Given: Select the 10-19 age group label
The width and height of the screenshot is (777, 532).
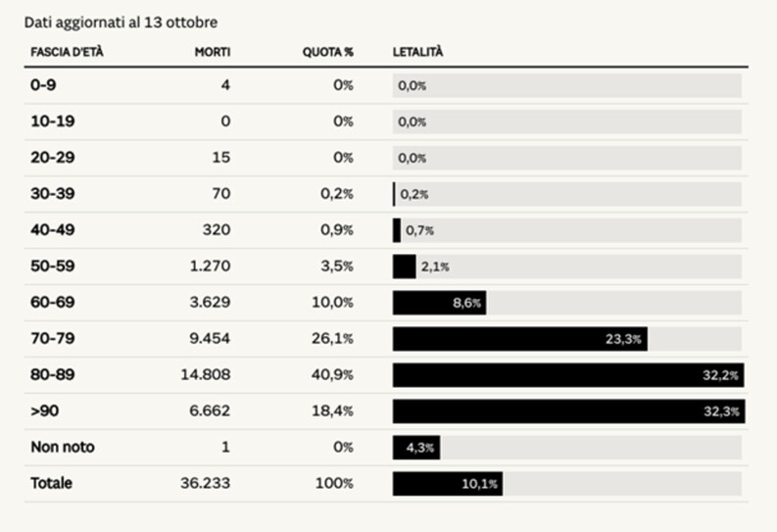Looking at the screenshot, I should point(51,121).
